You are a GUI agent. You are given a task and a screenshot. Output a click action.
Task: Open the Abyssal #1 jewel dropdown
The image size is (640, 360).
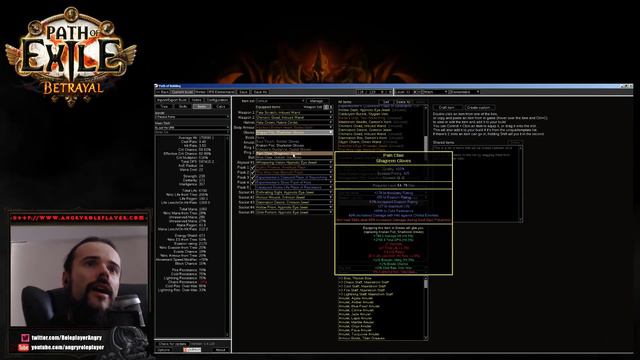click(294, 162)
